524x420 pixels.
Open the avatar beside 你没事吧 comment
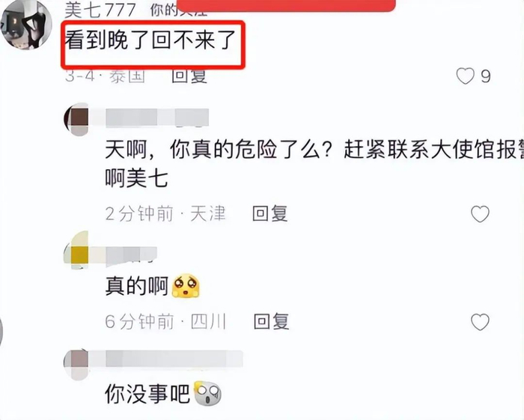click(76, 365)
